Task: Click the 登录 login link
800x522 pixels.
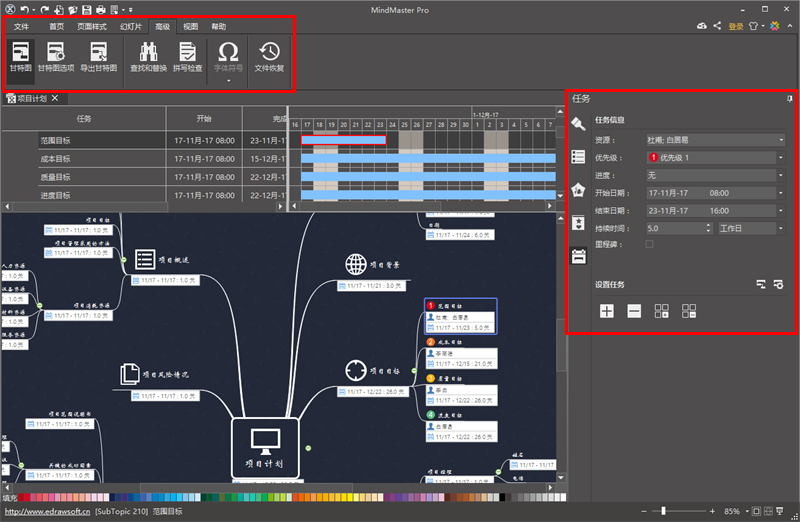Action: tap(735, 27)
